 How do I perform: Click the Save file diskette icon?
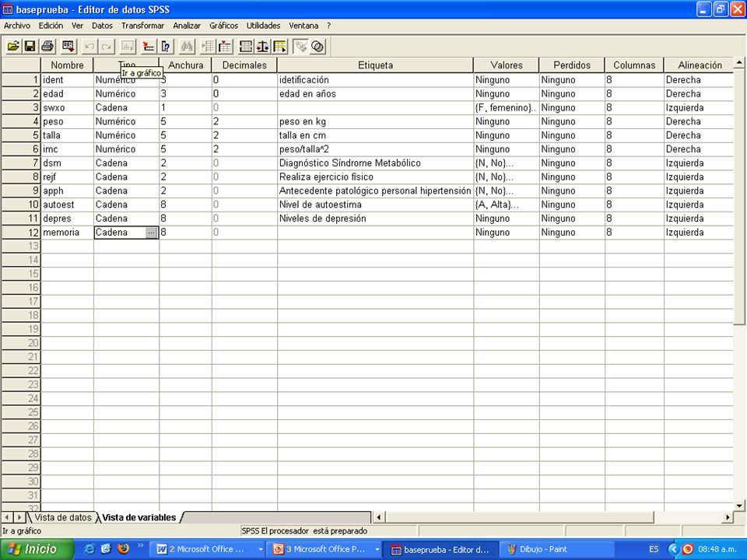click(30, 46)
